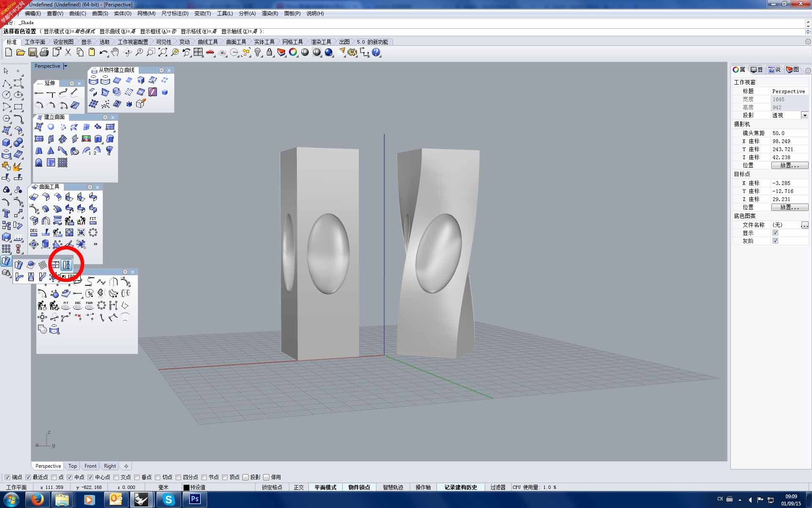The image size is (812, 508).
Task: Toggle the 最近点 osnap checkbox
Action: [28, 477]
